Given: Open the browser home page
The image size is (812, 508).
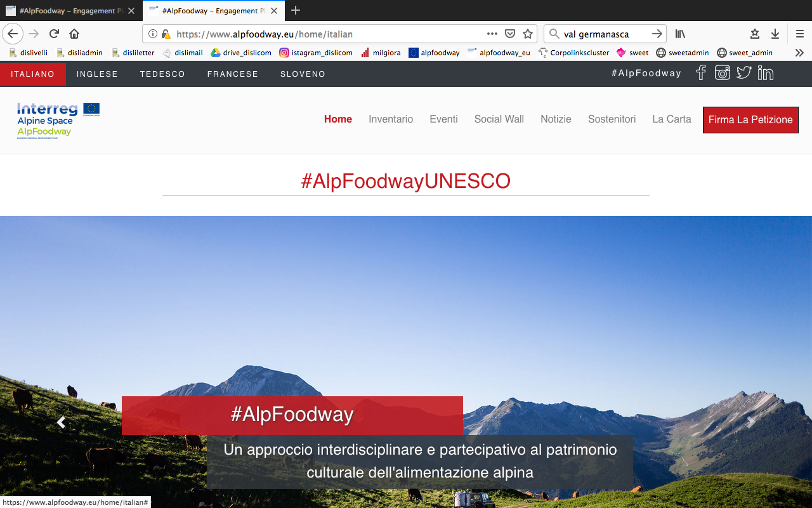Looking at the screenshot, I should click(74, 34).
